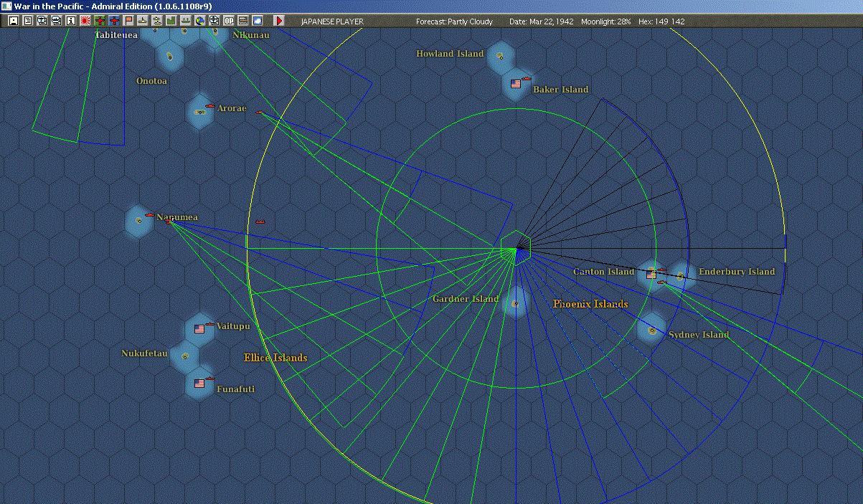Select the US flag at Funafuti
This screenshot has width=863, height=504.
tap(199, 383)
